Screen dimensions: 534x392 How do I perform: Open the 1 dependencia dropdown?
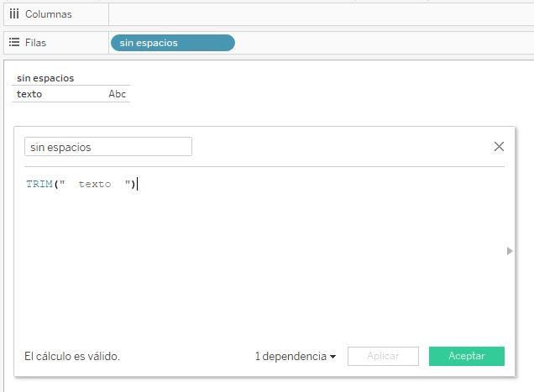point(295,356)
